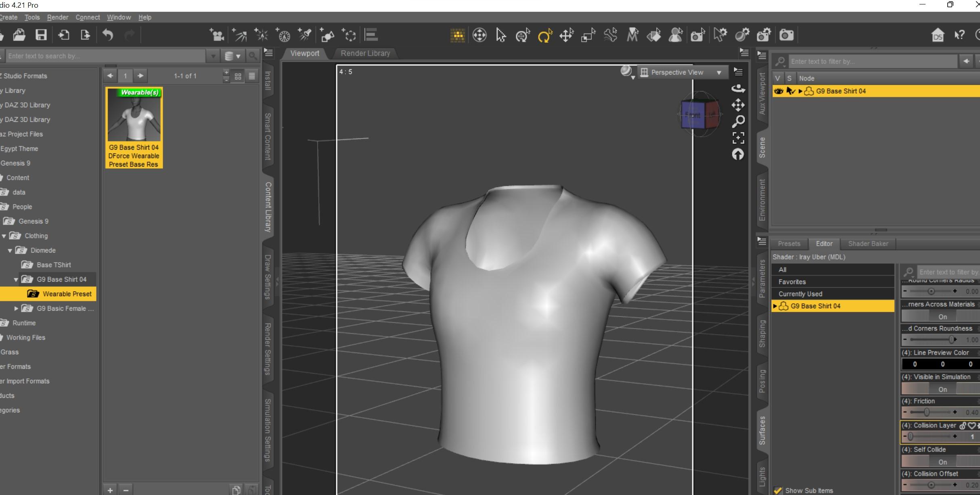This screenshot has width=980, height=495.
Task: Expand the G9 Basic Female folder
Action: coord(16,309)
